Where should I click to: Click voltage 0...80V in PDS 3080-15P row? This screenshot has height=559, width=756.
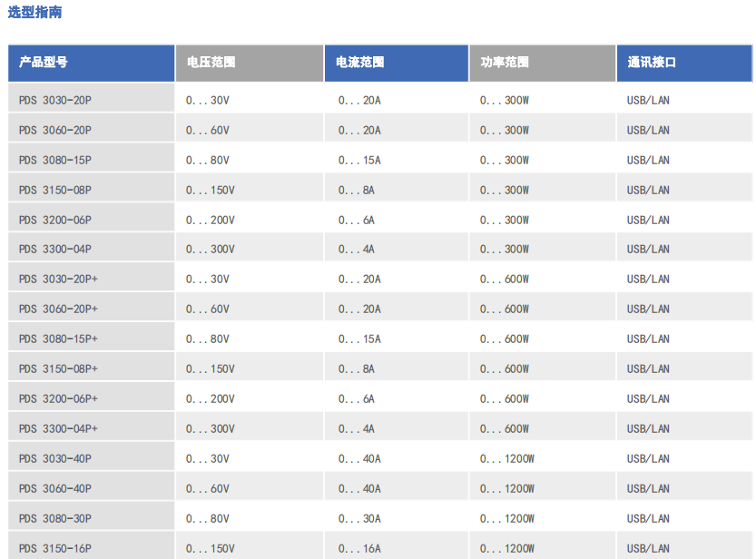coord(208,160)
